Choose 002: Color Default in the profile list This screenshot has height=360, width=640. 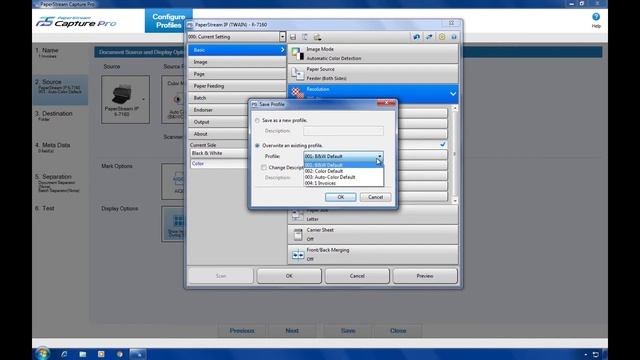343,171
